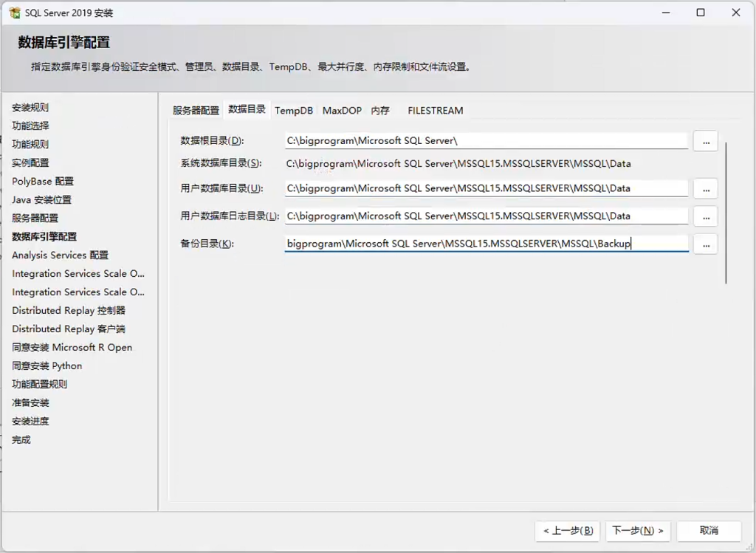Image resolution: width=756 pixels, height=553 pixels.
Task: Maximize the SQL Server 2019 setup window
Action: 701,13
